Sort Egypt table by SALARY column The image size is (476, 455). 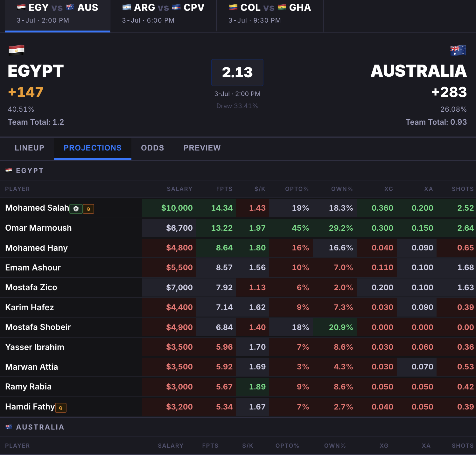(x=180, y=189)
